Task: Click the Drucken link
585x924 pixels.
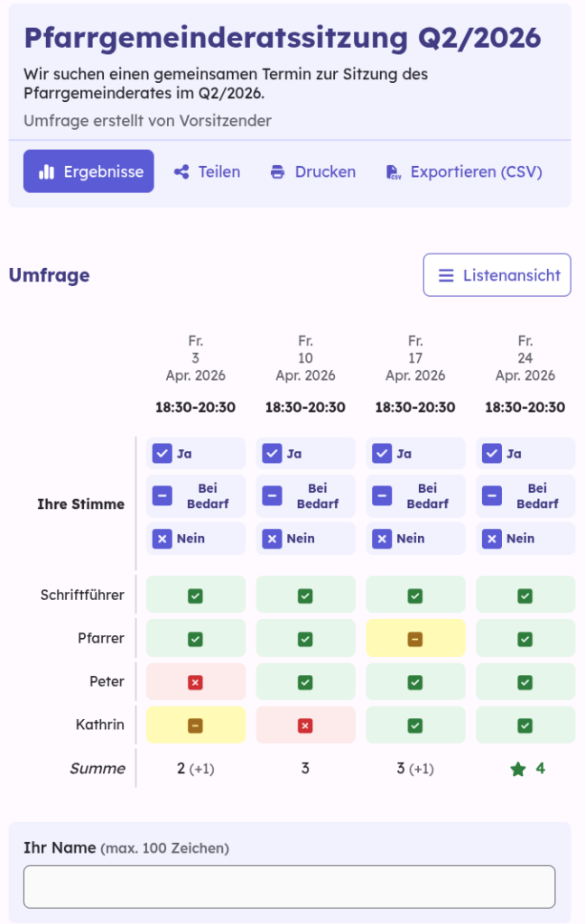Action: tap(313, 171)
